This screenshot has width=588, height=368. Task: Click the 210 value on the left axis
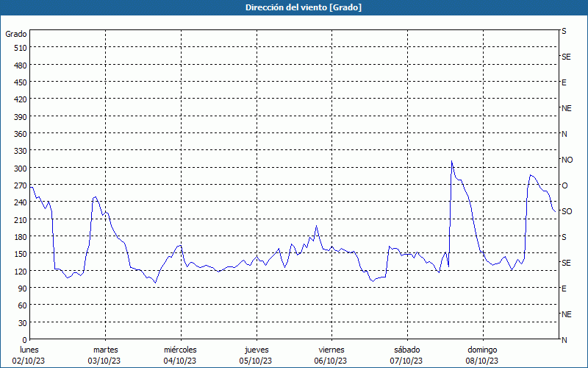(20, 220)
